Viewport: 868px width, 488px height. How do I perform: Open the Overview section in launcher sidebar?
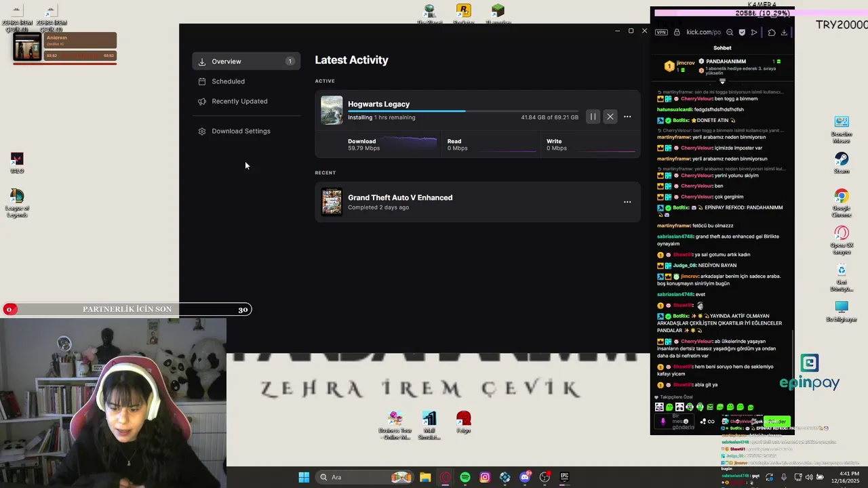tap(246, 61)
